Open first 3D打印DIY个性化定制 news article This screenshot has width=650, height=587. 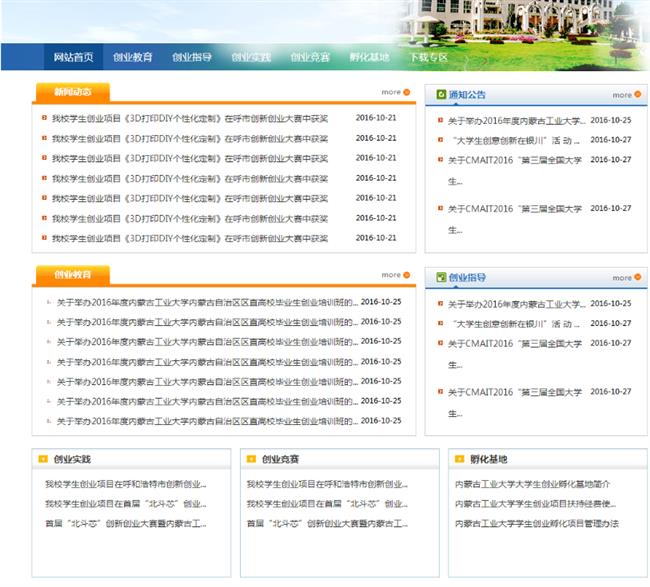190,117
